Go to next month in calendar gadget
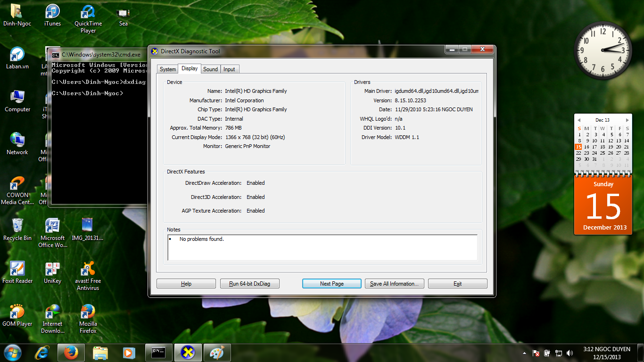 tap(627, 120)
